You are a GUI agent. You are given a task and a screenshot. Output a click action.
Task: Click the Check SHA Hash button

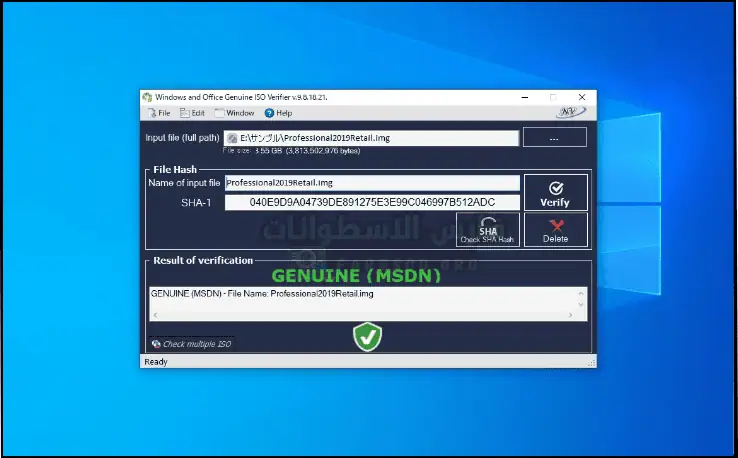point(487,230)
